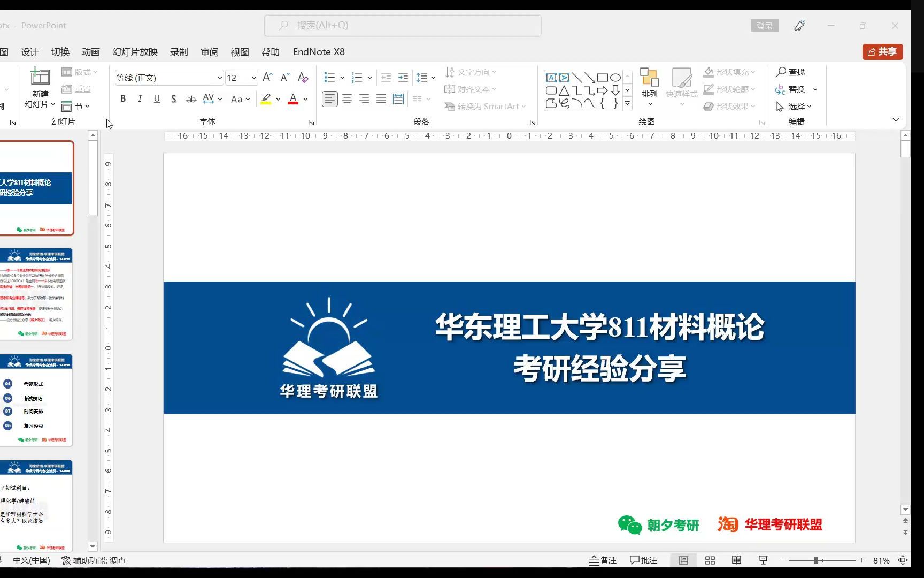The width and height of the screenshot is (924, 578).
Task: Toggle the Notes pane (备注)
Action: [x=603, y=560]
